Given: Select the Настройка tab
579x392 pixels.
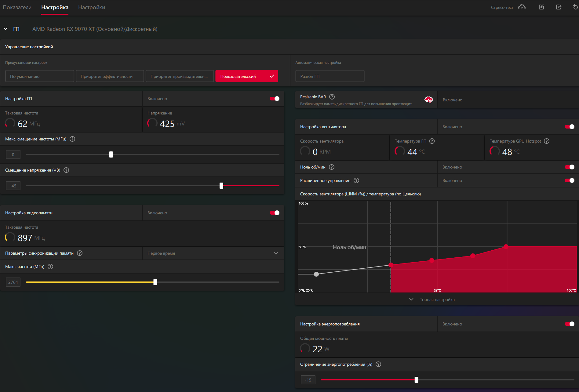Looking at the screenshot, I should coord(55,7).
